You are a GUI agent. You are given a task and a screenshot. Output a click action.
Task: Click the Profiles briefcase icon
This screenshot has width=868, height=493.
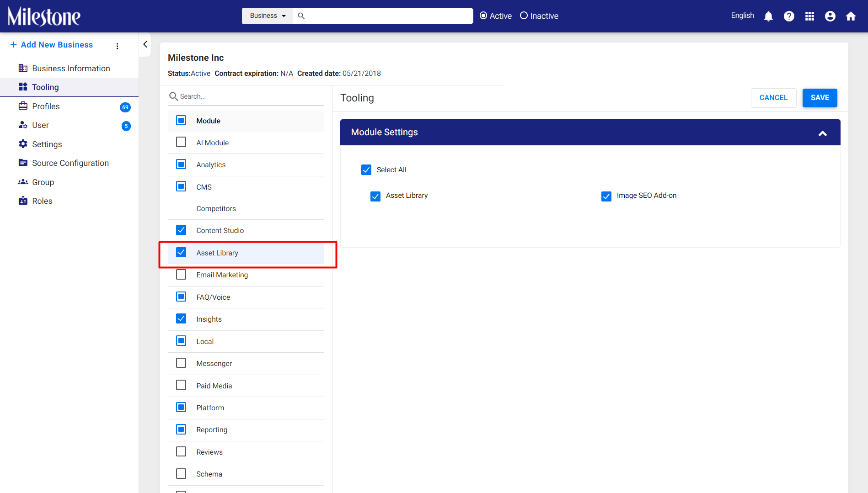pyautogui.click(x=23, y=106)
